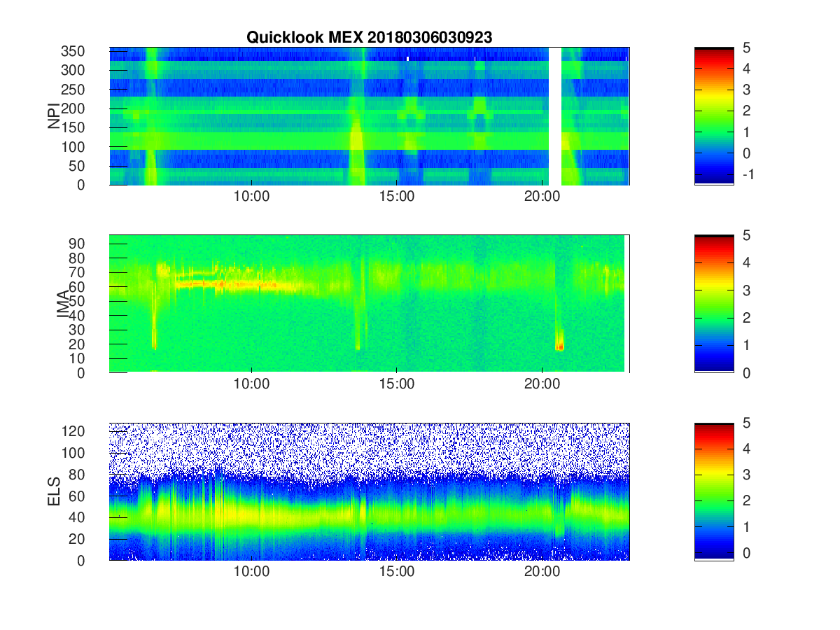Click the 10:00 tick label under IMA panel
Screen dimensions: 840x630
252,384
